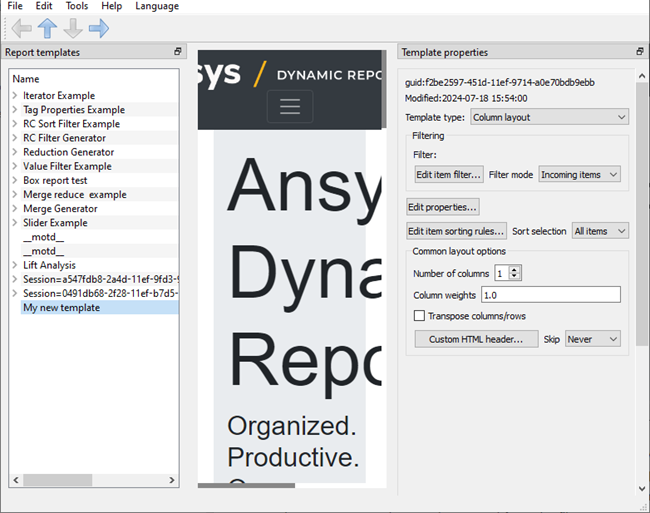Click the Edit item filter button
This screenshot has width=650, height=513.
(449, 175)
